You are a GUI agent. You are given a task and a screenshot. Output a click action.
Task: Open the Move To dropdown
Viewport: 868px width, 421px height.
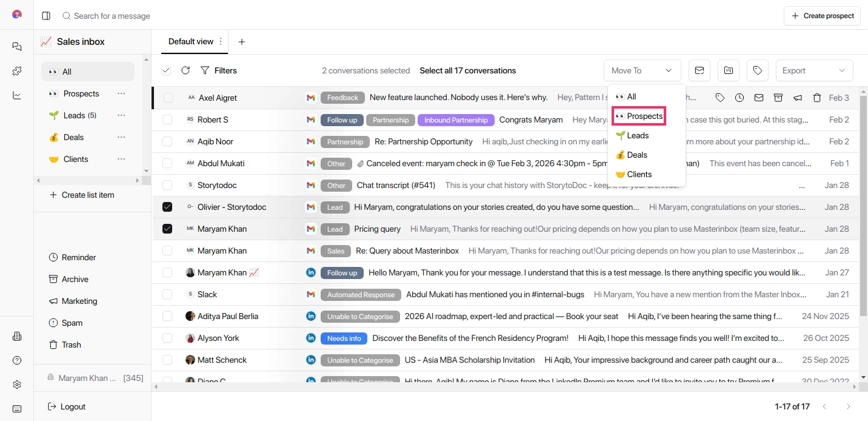tap(642, 70)
